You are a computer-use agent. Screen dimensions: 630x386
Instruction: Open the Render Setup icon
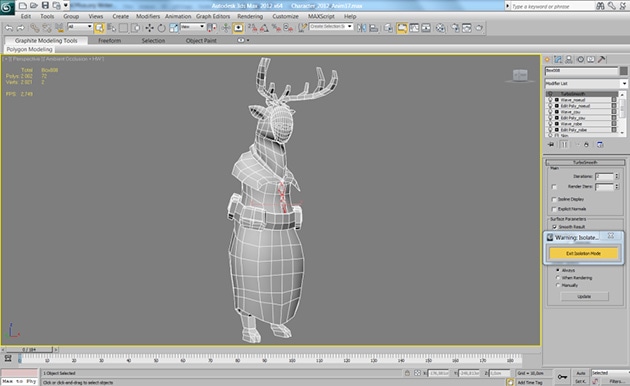455,28
